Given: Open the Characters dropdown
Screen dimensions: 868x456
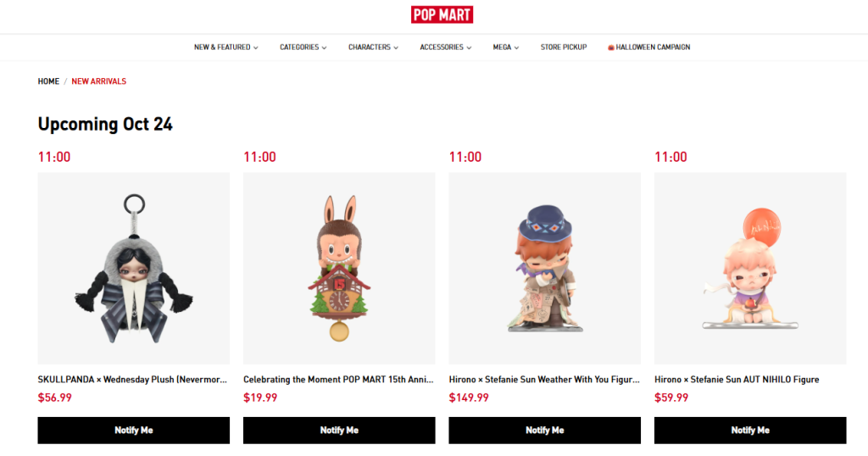Looking at the screenshot, I should (373, 47).
